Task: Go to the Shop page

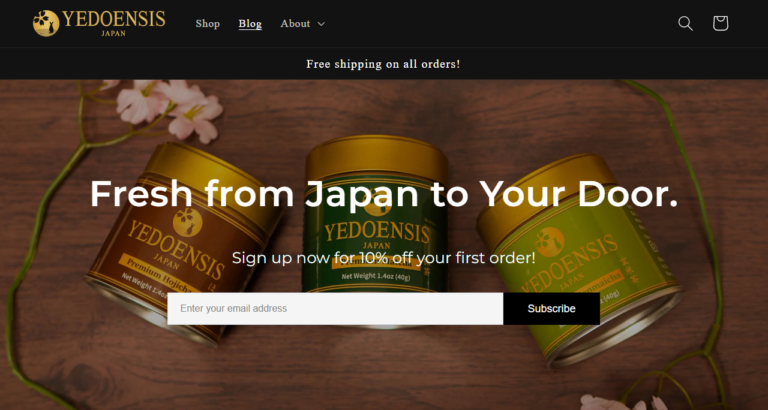Action: (208, 24)
